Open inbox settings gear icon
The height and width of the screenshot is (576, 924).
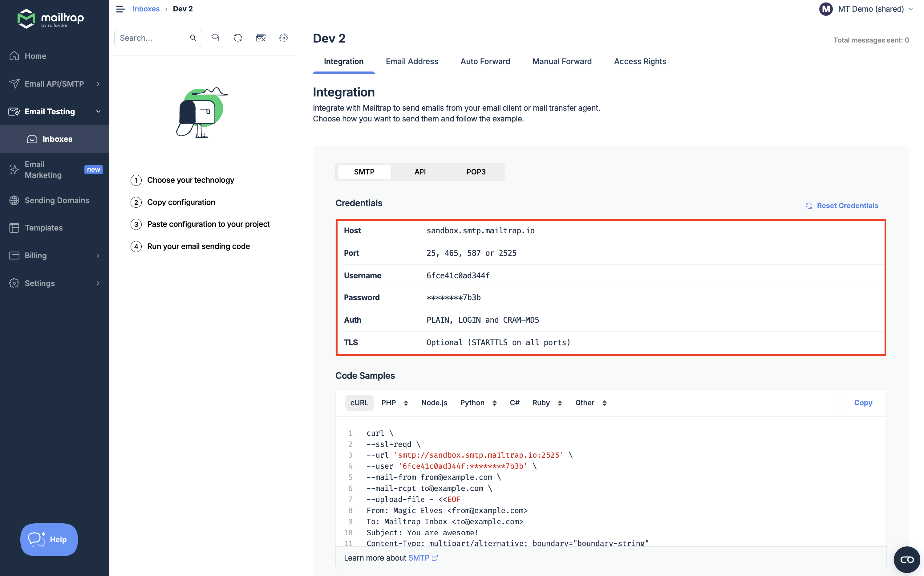tap(284, 38)
